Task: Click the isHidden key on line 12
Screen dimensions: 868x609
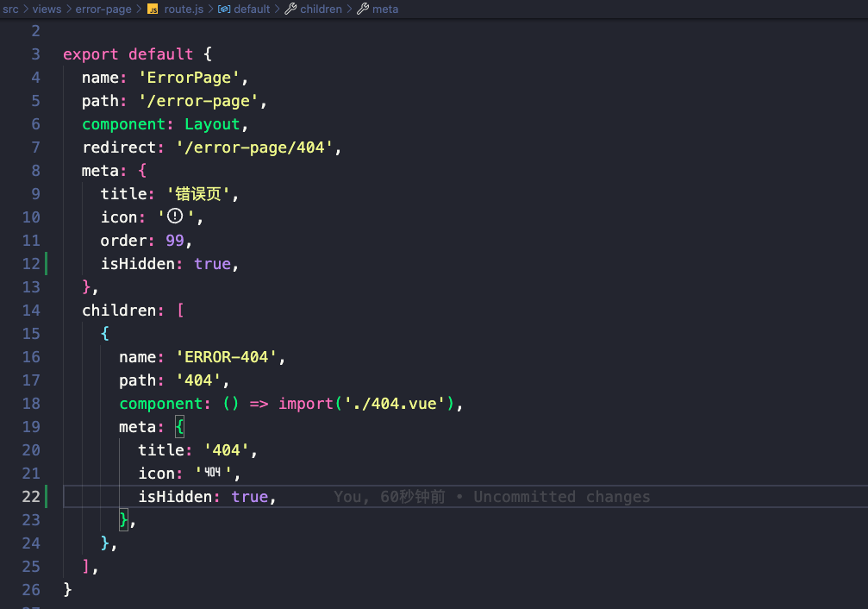Action: 138,264
